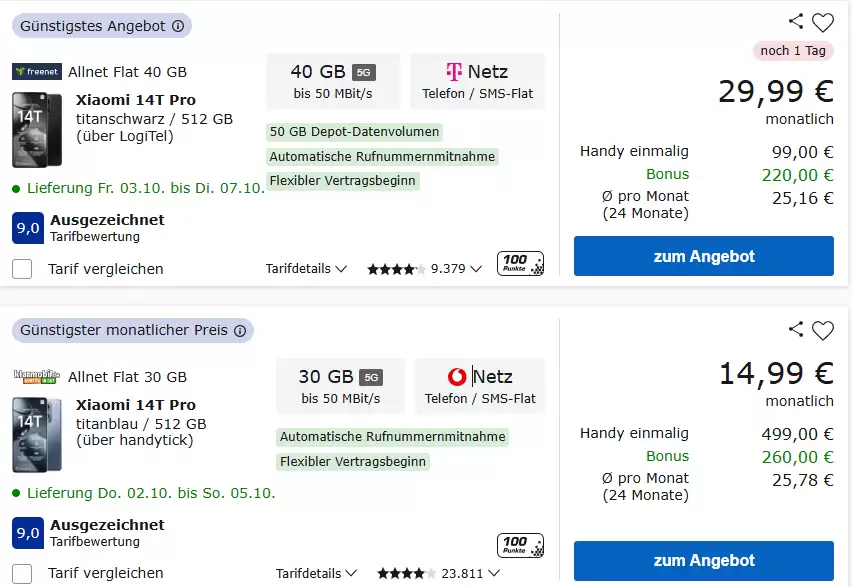The height and width of the screenshot is (587, 852).
Task: Favorite the 14,99 € offer with heart icon
Action: point(823,330)
